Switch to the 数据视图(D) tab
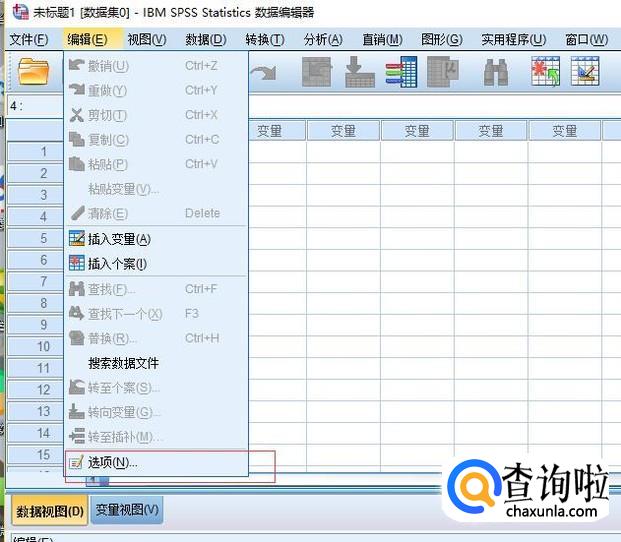Screen dimensions: 621x542 tap(50, 511)
